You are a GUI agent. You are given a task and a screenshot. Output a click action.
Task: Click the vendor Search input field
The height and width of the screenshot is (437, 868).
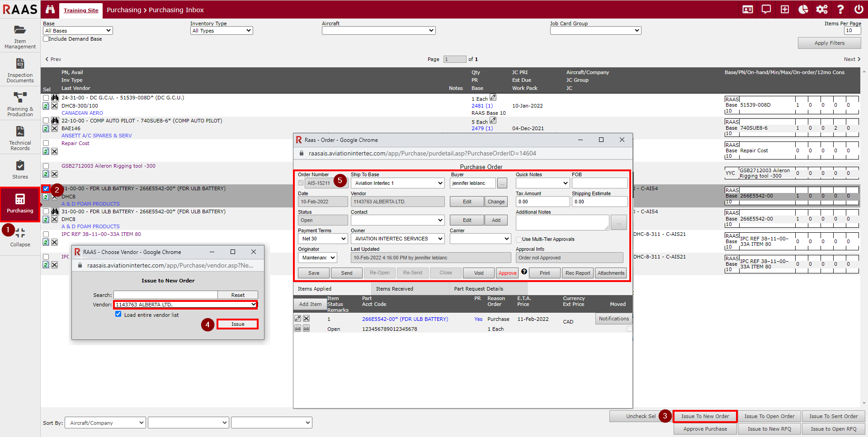[165, 295]
